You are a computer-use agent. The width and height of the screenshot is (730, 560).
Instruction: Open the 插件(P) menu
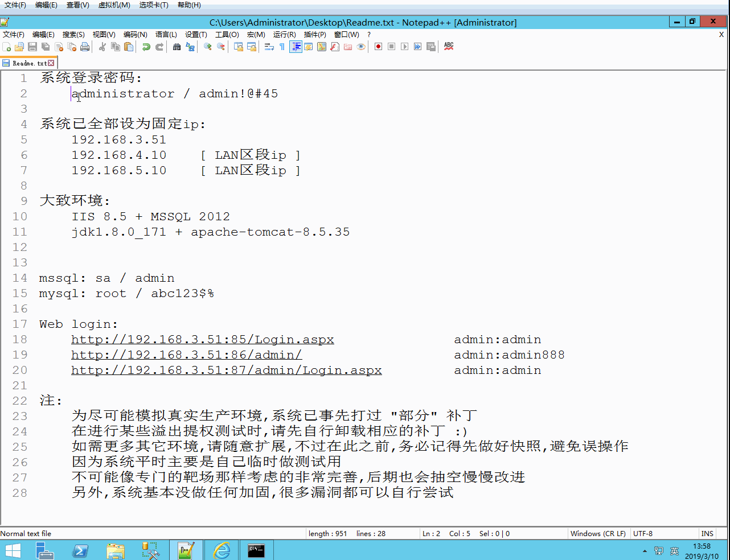point(315,35)
